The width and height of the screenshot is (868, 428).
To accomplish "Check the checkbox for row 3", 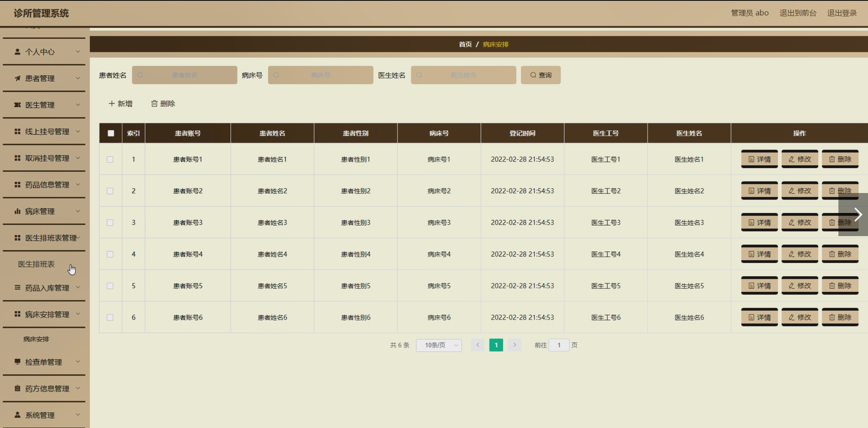I will (x=110, y=223).
